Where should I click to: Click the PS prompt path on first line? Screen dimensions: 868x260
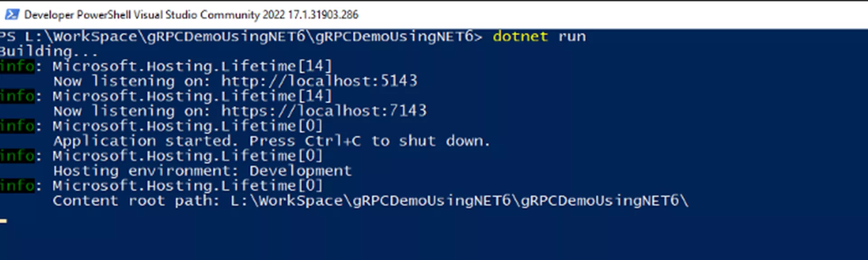click(241, 37)
